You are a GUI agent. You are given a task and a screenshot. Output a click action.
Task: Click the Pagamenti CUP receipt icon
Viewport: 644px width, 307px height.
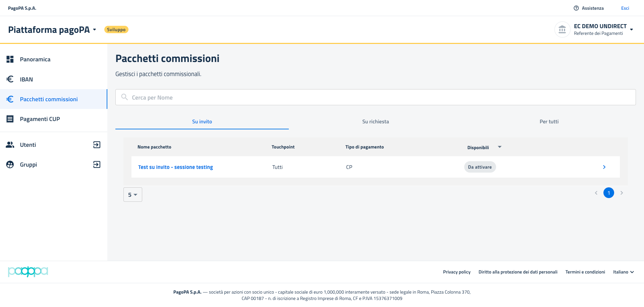pos(10,119)
